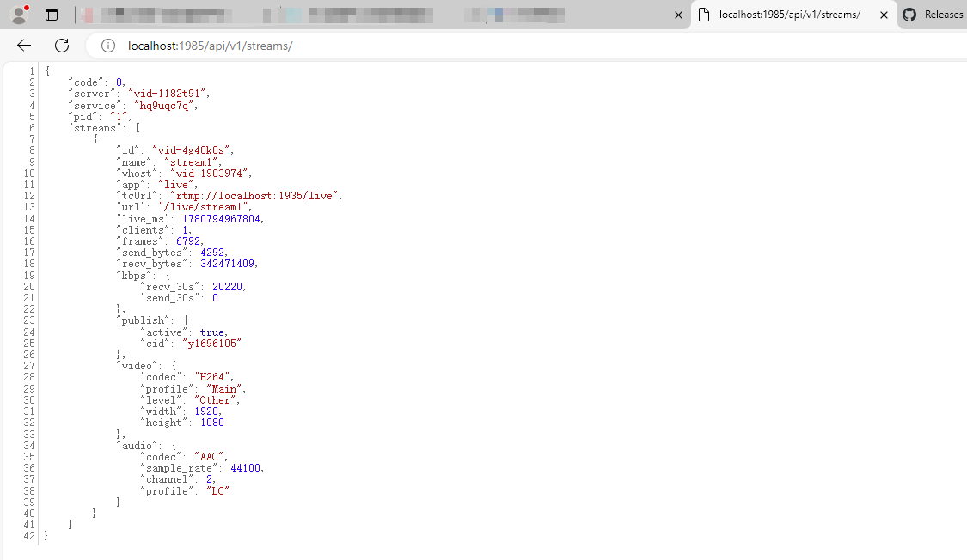Click height value 1080
The width and height of the screenshot is (967, 560).
click(x=212, y=423)
